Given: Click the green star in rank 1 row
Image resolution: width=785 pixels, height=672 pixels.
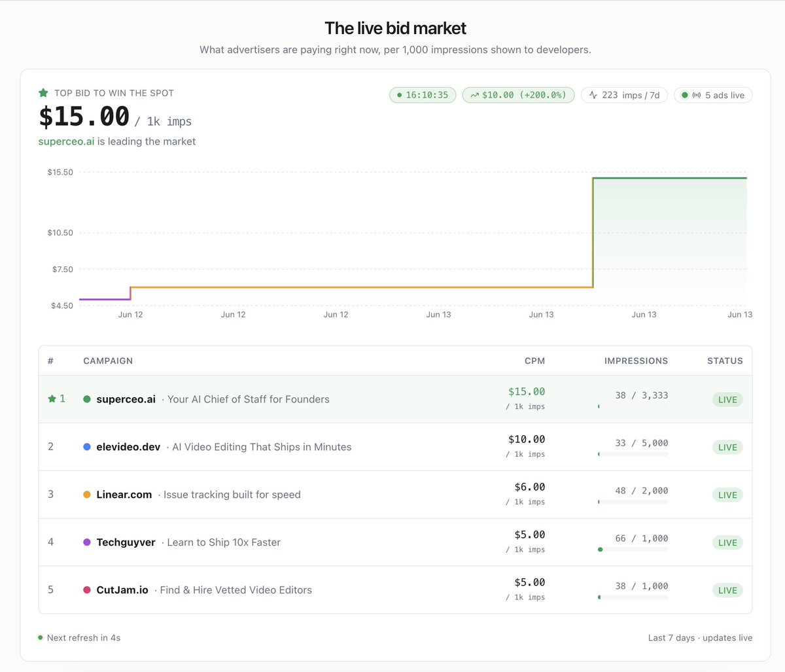Looking at the screenshot, I should click(x=52, y=398).
